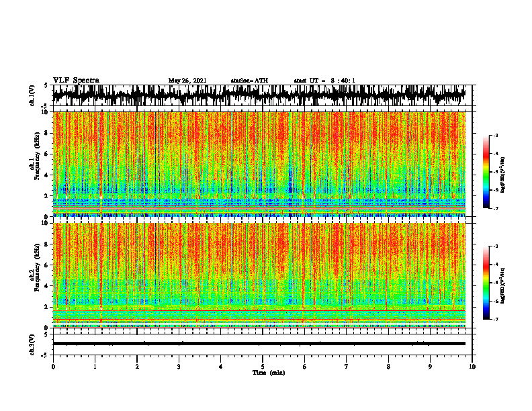Click time axis tick label "4"
Screen dimensions: 532x411
click(221, 367)
